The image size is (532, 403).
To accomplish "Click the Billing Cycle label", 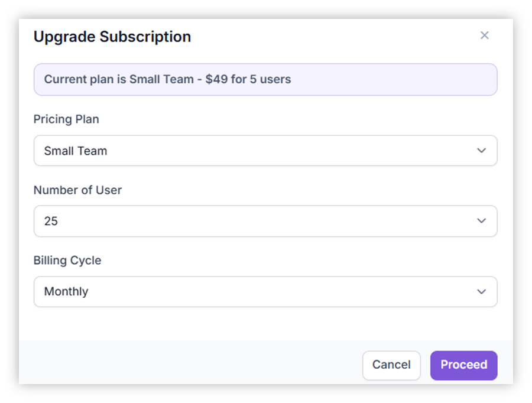I will coord(67,261).
